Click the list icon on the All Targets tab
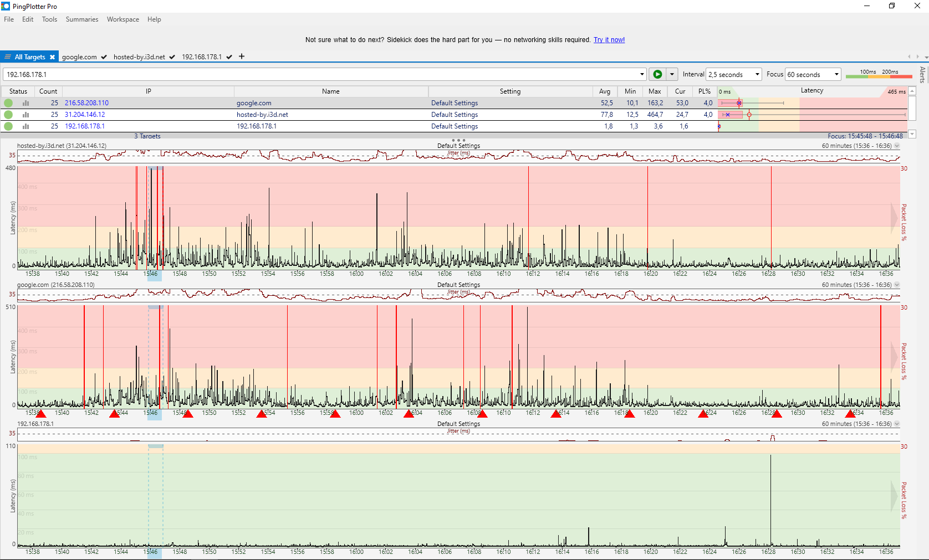The image size is (929, 560). [x=8, y=56]
